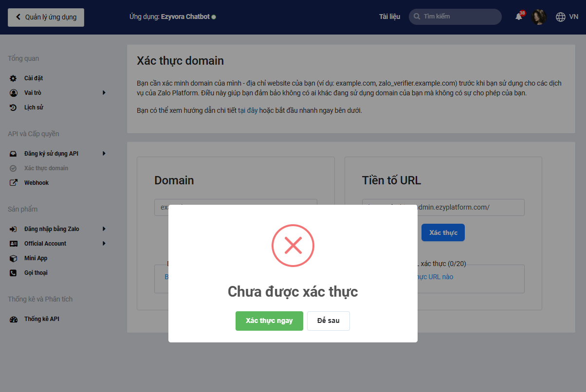Viewport: 586px width, 392px height.
Task: Open Cài đặt via its gear icon
Action: pos(14,78)
